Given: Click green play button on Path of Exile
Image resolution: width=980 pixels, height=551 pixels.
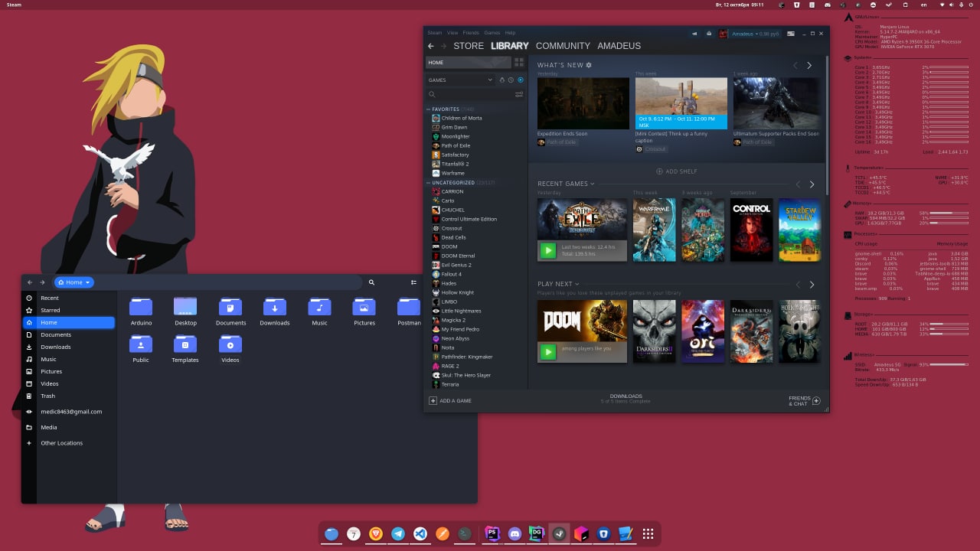Looking at the screenshot, I should [547, 250].
